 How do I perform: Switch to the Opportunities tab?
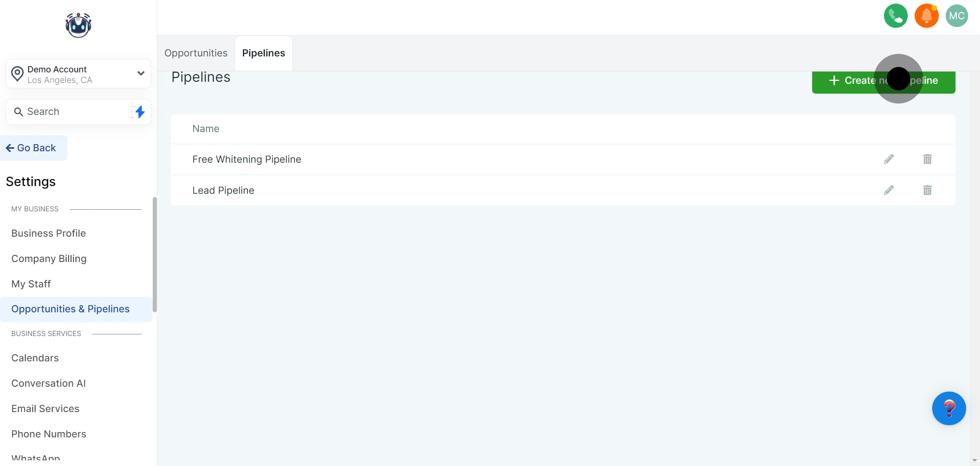click(196, 53)
